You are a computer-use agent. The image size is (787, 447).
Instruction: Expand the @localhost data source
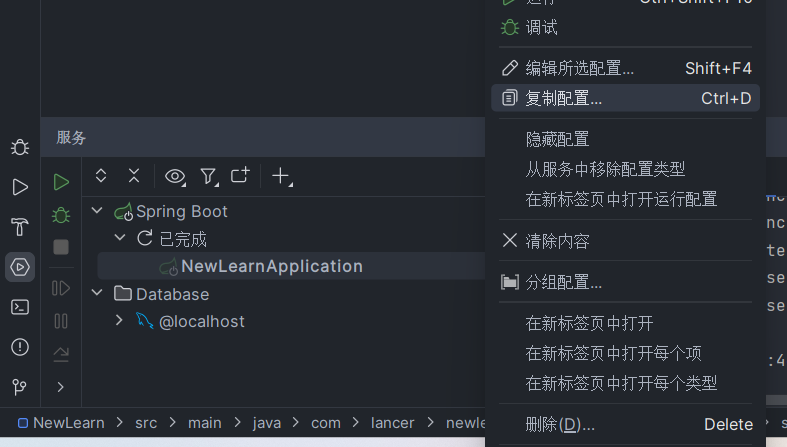[x=119, y=321]
